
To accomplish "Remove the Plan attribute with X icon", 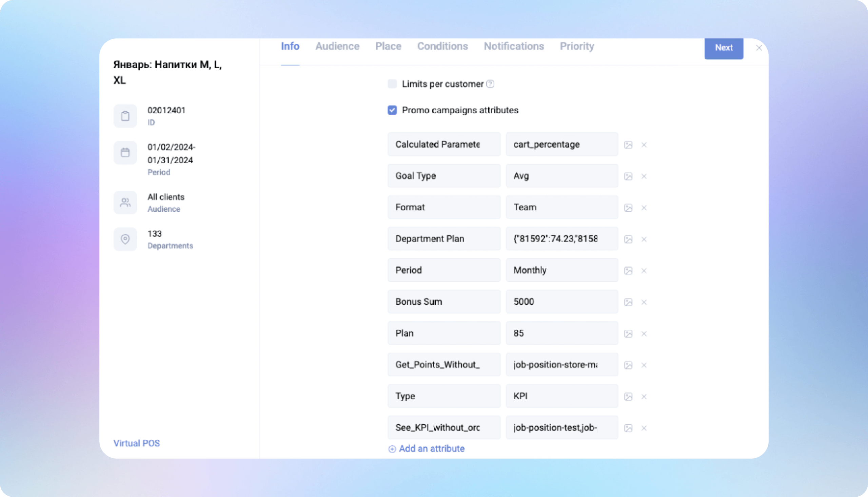I will 644,333.
